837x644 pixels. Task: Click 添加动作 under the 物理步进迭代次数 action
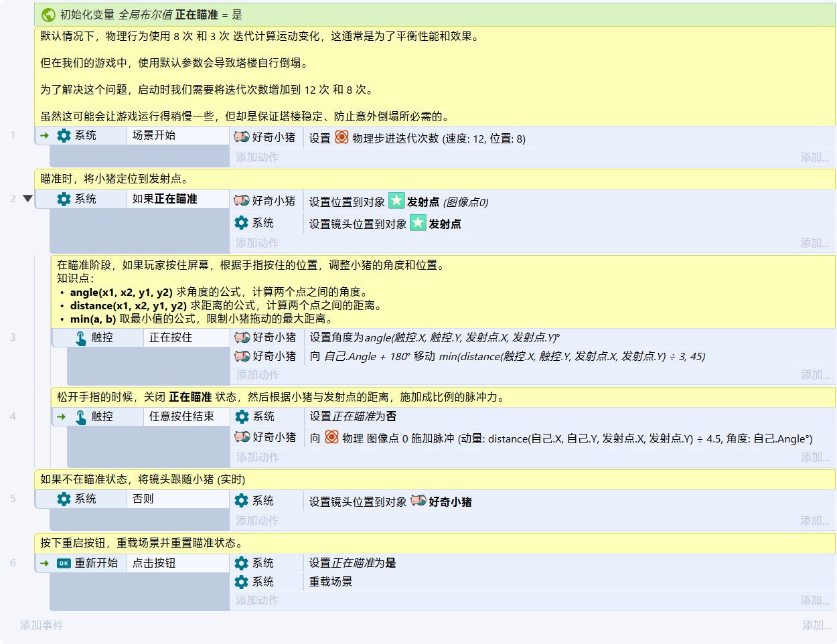coord(257,157)
